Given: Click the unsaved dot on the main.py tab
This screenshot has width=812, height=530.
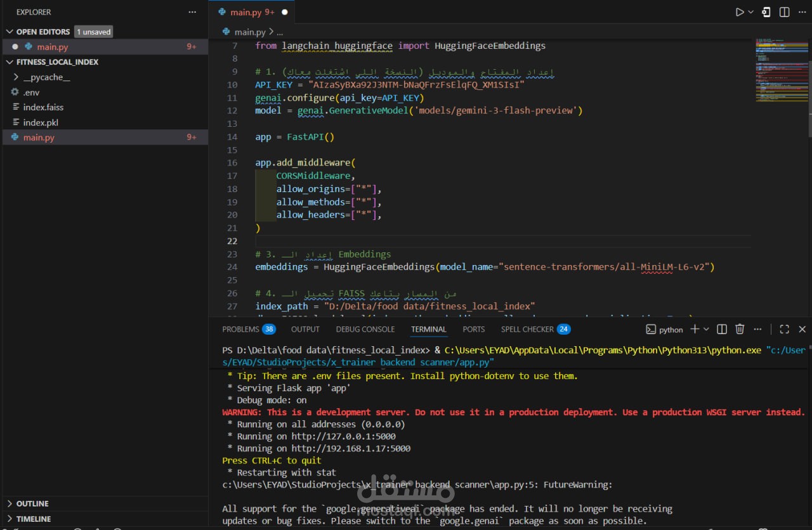Looking at the screenshot, I should coord(284,12).
